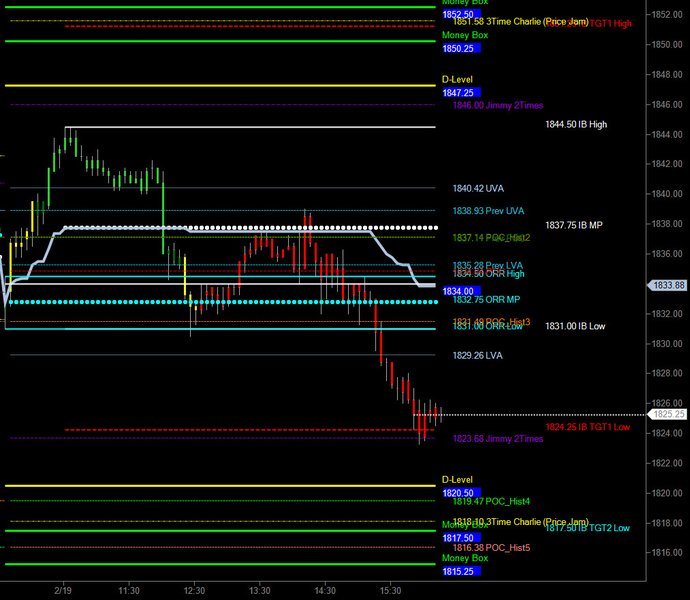Click the 1852.00 price axis value
Image resolution: width=690 pixels, height=600 pixels.
pos(667,15)
